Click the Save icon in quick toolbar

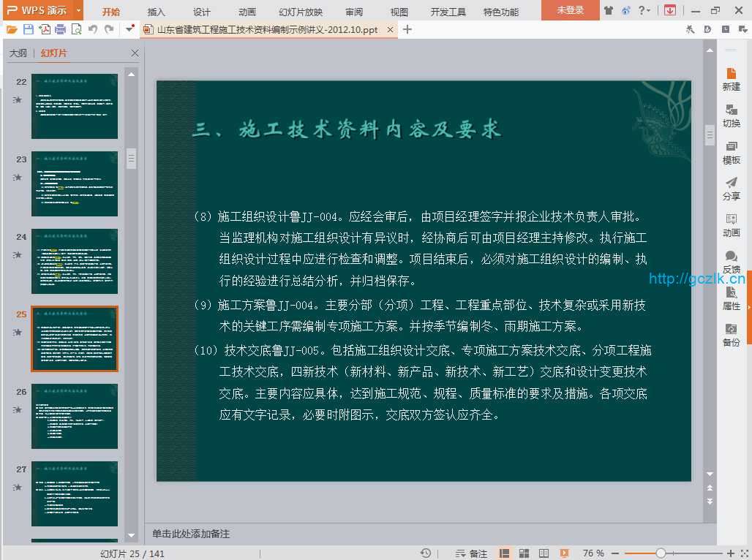pos(29,29)
